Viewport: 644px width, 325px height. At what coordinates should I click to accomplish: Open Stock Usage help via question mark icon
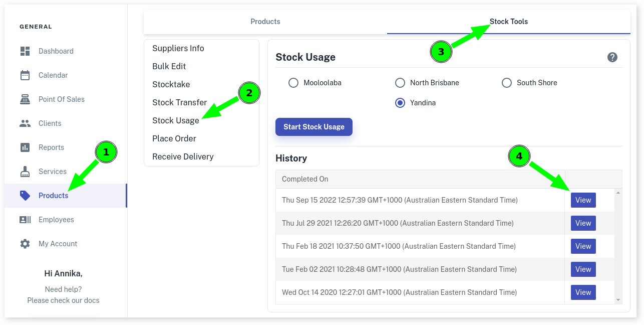612,57
